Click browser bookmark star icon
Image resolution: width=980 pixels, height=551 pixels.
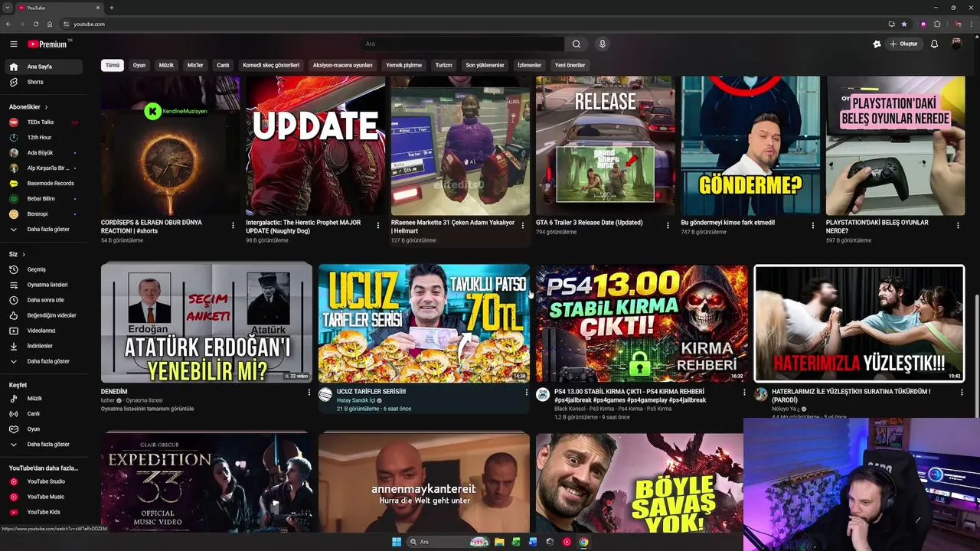(903, 24)
